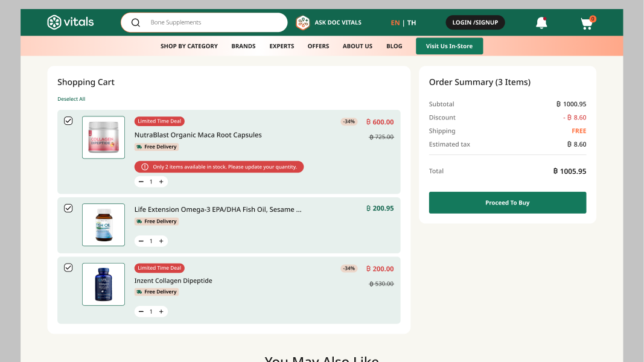Click the Estimated tax label
Image resolution: width=644 pixels, height=362 pixels.
pos(449,144)
